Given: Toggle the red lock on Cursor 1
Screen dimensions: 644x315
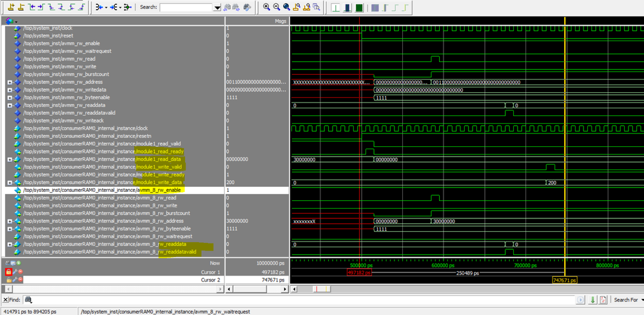Looking at the screenshot, I should [x=8, y=272].
